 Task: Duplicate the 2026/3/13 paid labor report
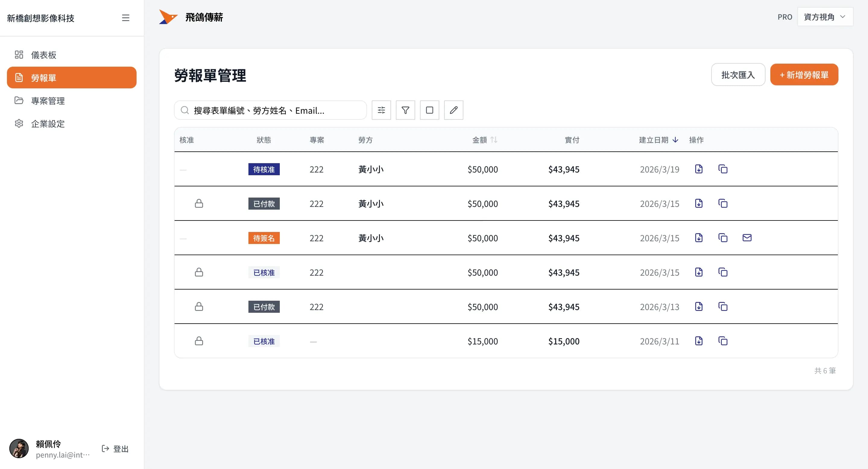[722, 306]
